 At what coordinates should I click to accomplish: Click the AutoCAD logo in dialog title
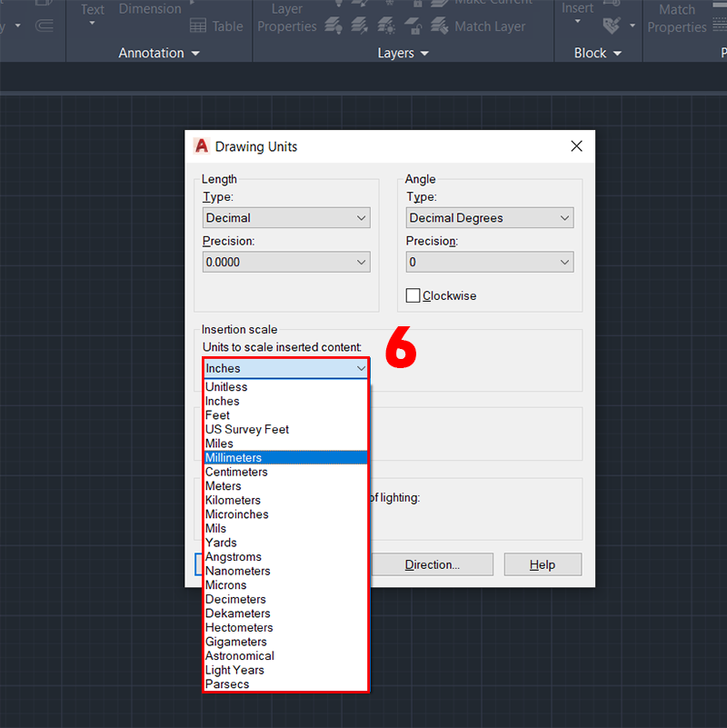click(202, 146)
